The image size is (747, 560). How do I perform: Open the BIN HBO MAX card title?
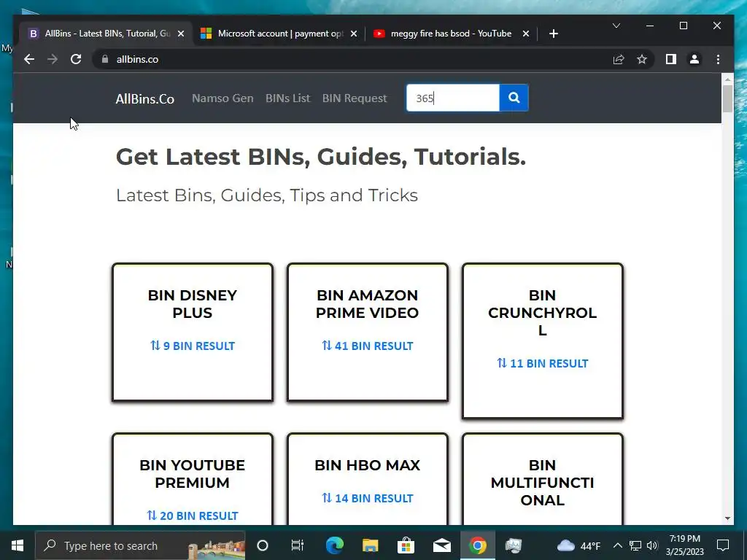point(368,465)
